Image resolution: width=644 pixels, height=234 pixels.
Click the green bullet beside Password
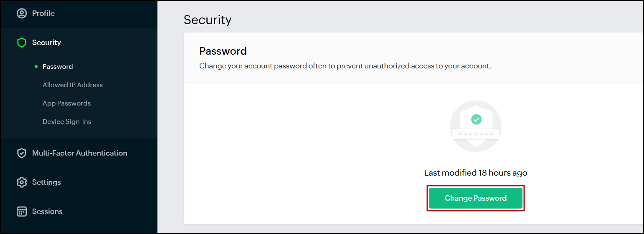(36, 66)
